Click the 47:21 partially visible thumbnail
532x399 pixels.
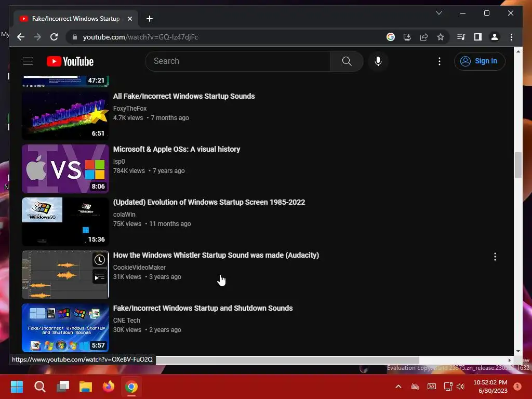click(x=65, y=82)
